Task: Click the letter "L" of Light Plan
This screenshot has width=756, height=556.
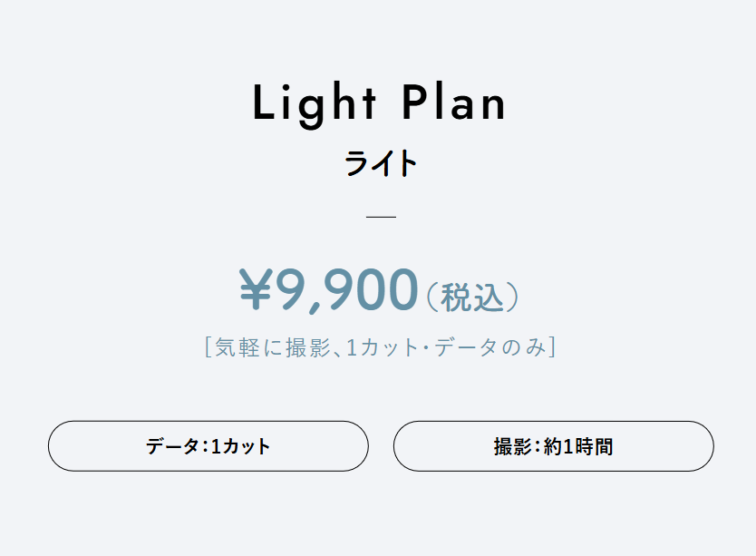Action: [263, 102]
